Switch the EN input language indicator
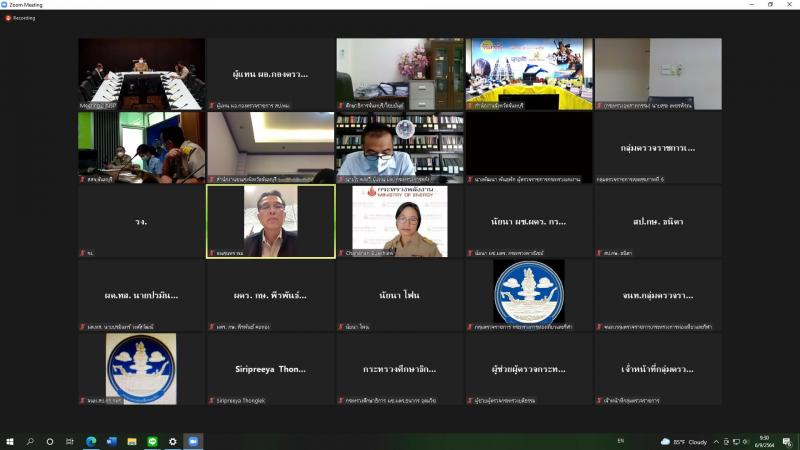The width and height of the screenshot is (800, 450). (620, 441)
